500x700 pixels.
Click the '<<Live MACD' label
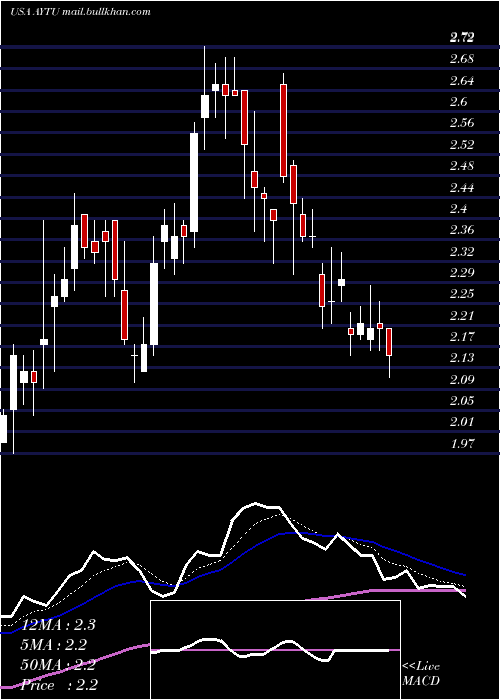(x=421, y=674)
